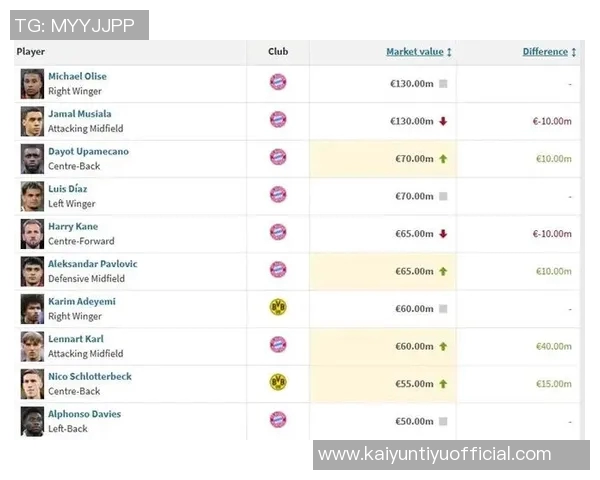Click Bayern crest in Harry Kane row

pos(278,232)
